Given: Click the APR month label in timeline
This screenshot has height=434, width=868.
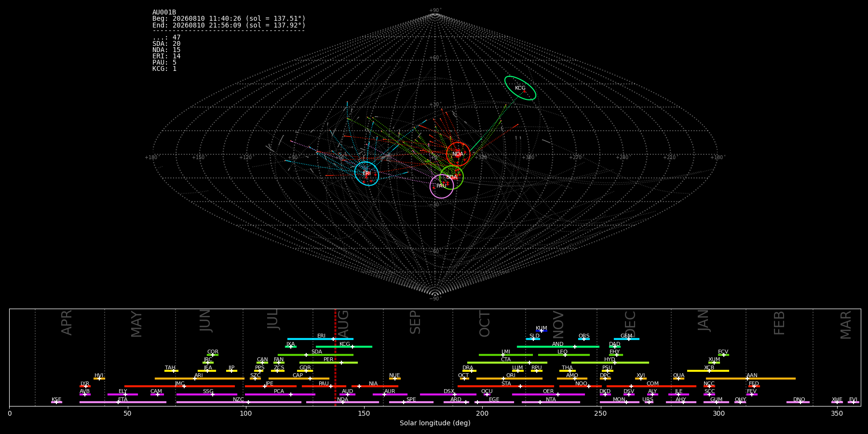Looking at the screenshot, I should coord(67,323).
